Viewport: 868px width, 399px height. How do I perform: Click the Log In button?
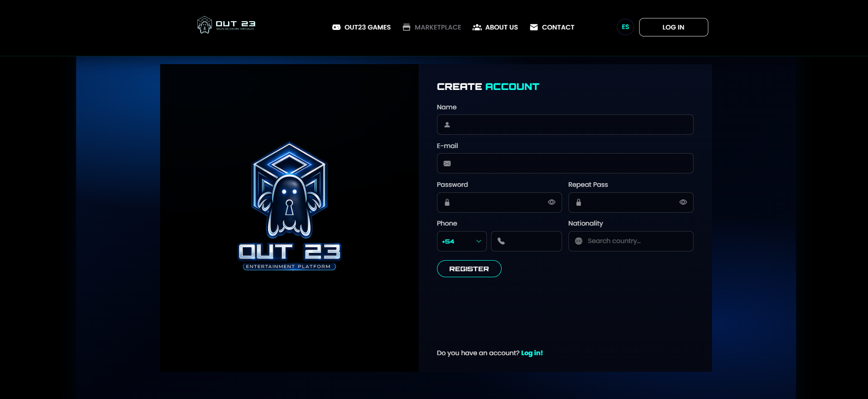click(x=673, y=27)
